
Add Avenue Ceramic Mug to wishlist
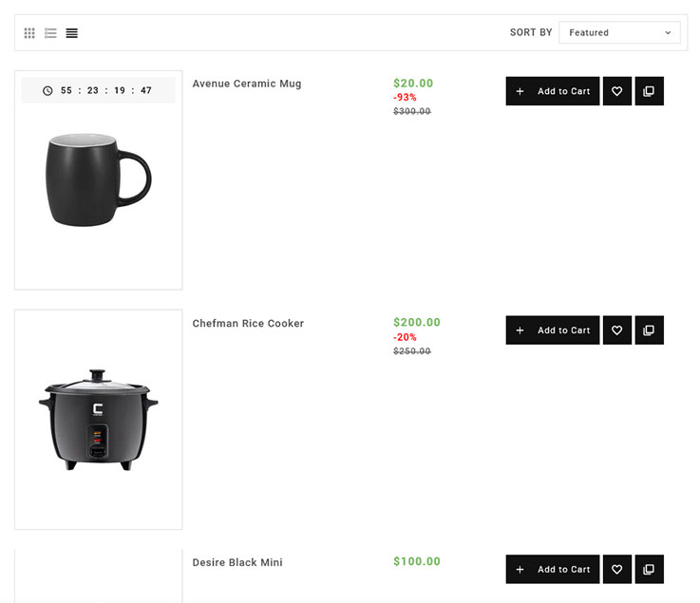(x=617, y=91)
